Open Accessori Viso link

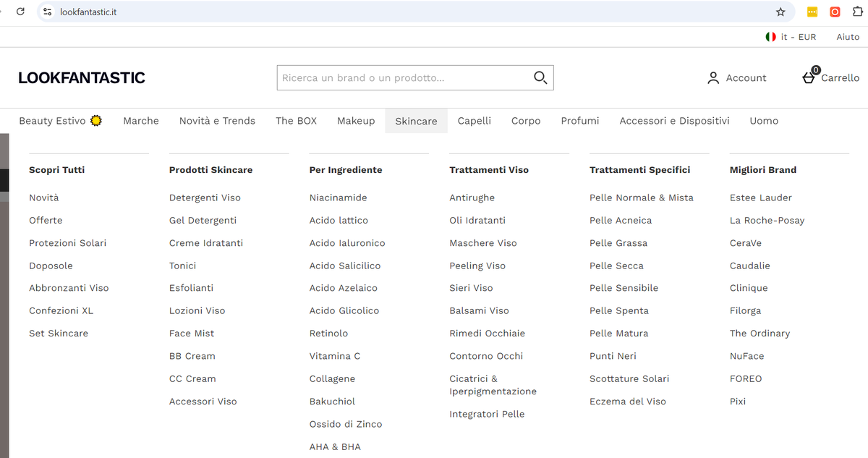click(203, 402)
